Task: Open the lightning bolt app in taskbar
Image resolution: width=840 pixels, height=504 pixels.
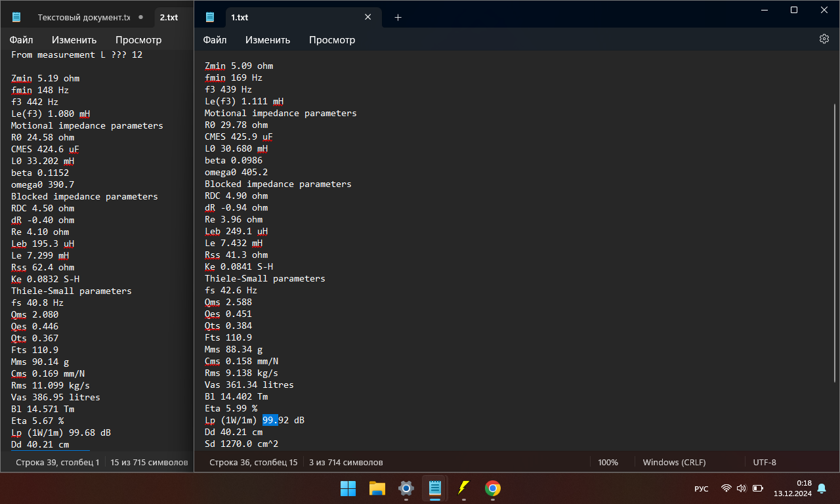Action: coord(464,488)
